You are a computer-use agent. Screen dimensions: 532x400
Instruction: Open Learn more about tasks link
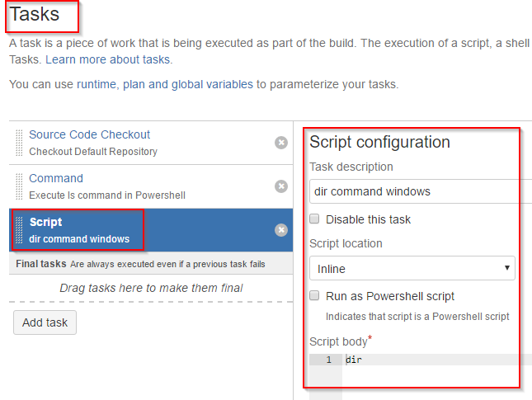tap(108, 60)
